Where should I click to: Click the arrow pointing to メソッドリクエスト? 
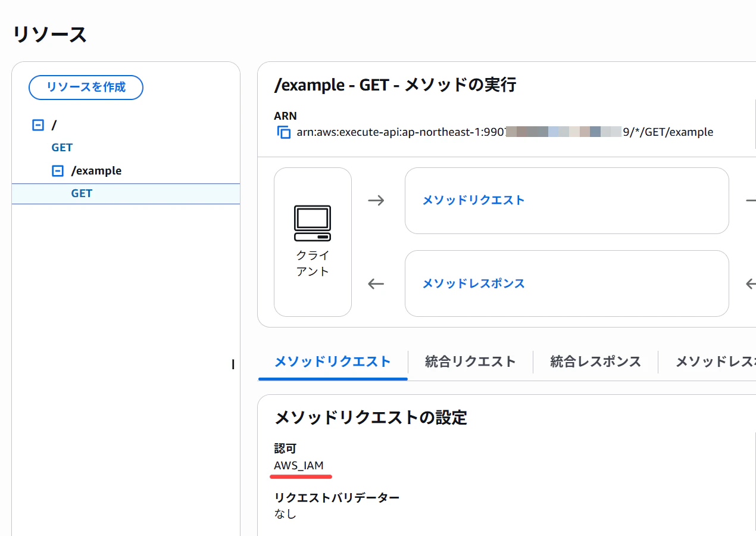click(376, 200)
